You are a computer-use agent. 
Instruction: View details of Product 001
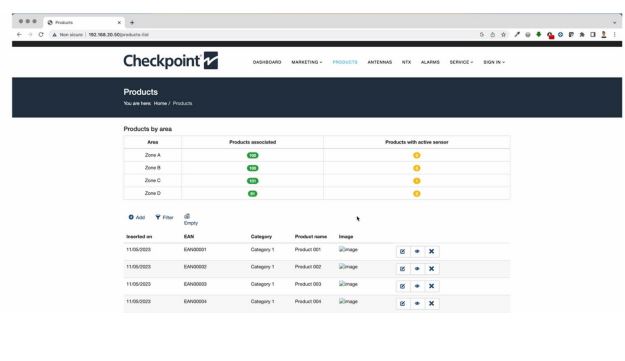click(417, 251)
